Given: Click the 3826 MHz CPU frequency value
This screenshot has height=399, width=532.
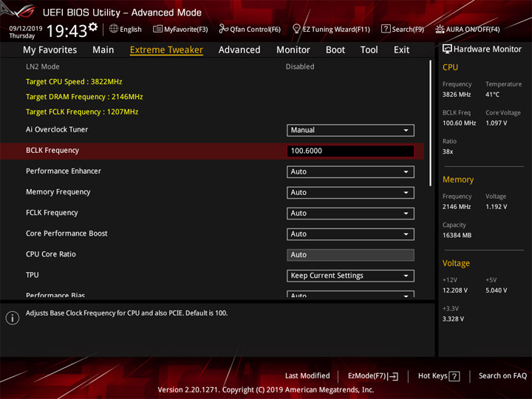Looking at the screenshot, I should pos(457,95).
